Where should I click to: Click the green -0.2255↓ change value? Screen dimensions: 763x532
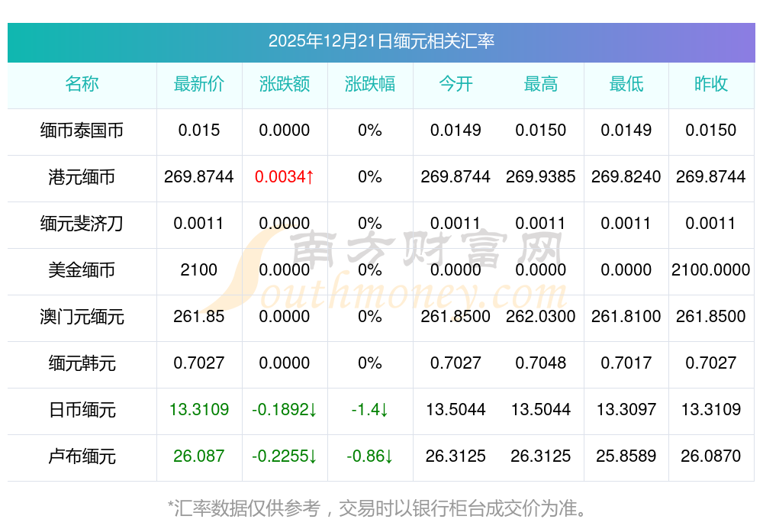point(285,456)
